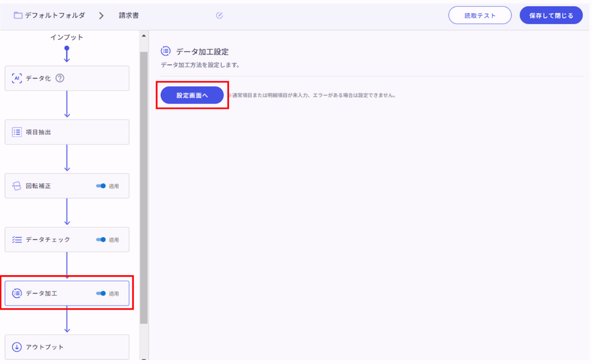
Task: Run the 読取テスト reading test
Action: click(480, 15)
